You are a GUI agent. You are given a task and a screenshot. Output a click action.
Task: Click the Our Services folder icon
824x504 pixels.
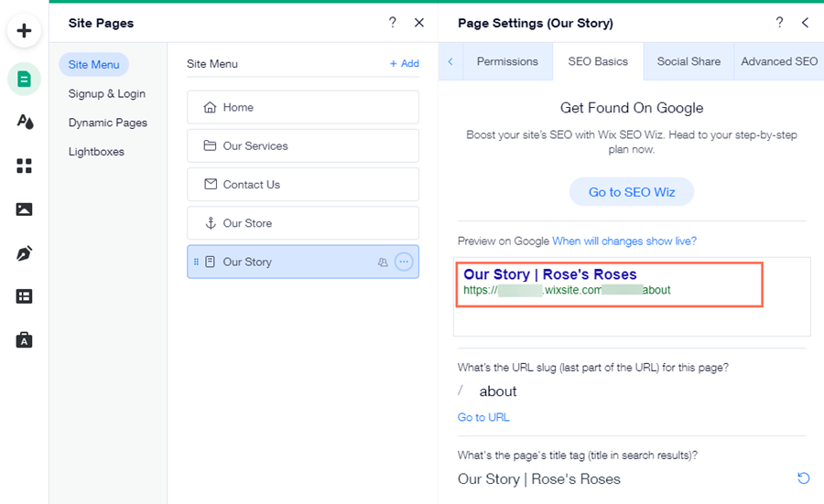click(211, 145)
